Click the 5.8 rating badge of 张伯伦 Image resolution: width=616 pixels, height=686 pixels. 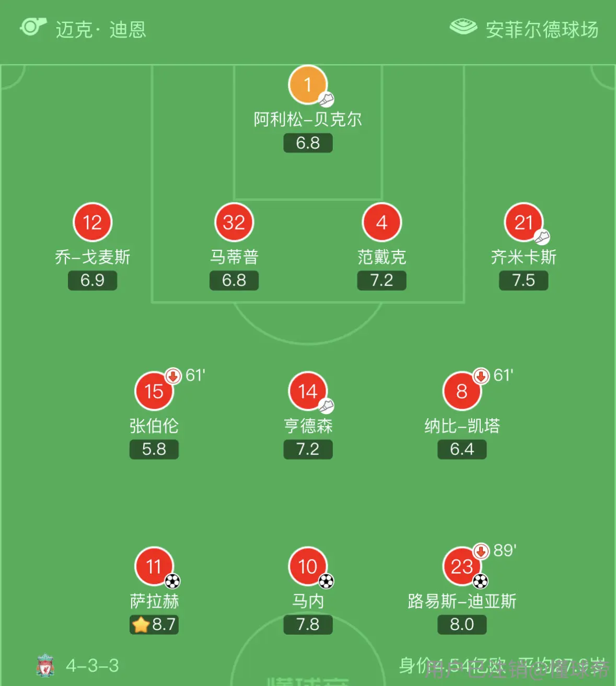click(x=154, y=449)
